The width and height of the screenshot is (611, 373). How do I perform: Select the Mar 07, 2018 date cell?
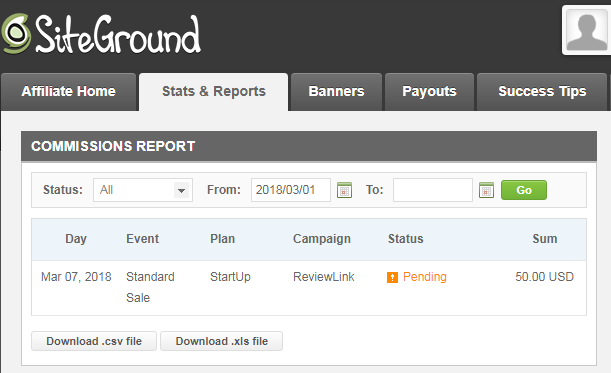[x=76, y=277]
